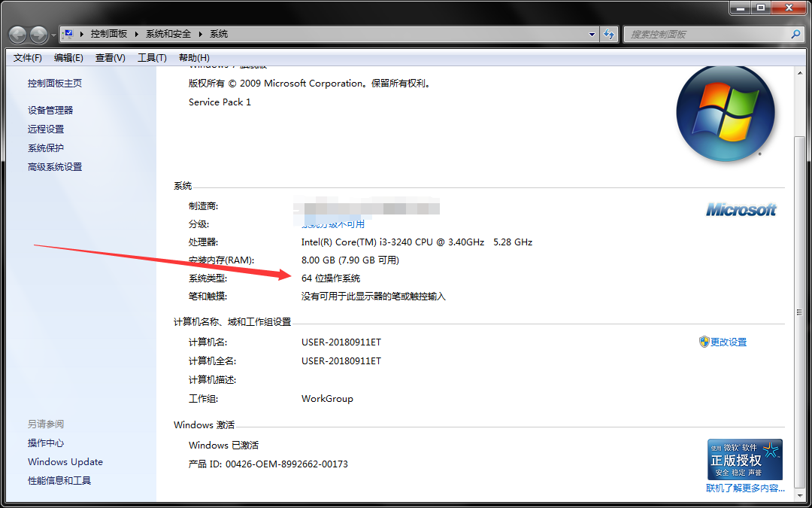Click the 计算机名 value USER-20180911ET
The image size is (812, 508).
coord(341,342)
